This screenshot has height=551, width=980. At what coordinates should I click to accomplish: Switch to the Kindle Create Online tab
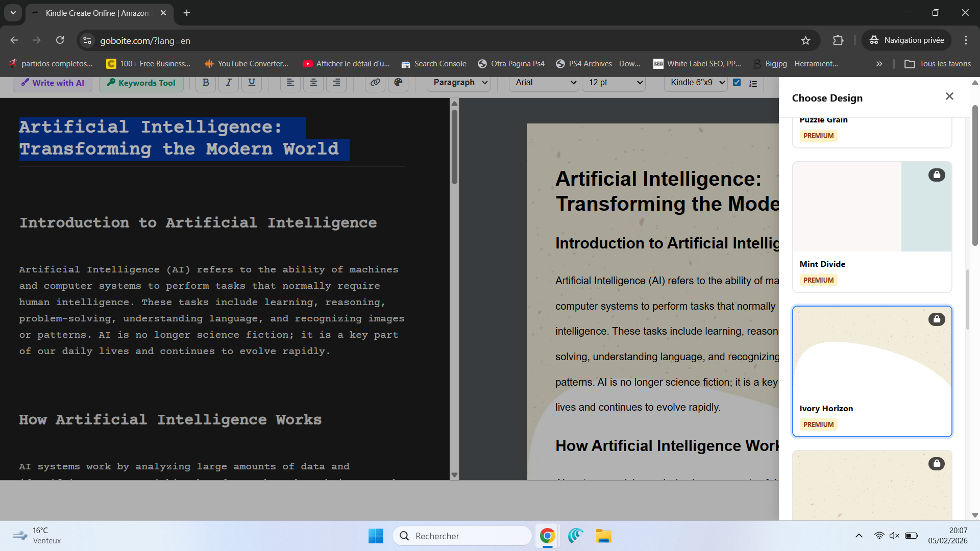[x=97, y=13]
